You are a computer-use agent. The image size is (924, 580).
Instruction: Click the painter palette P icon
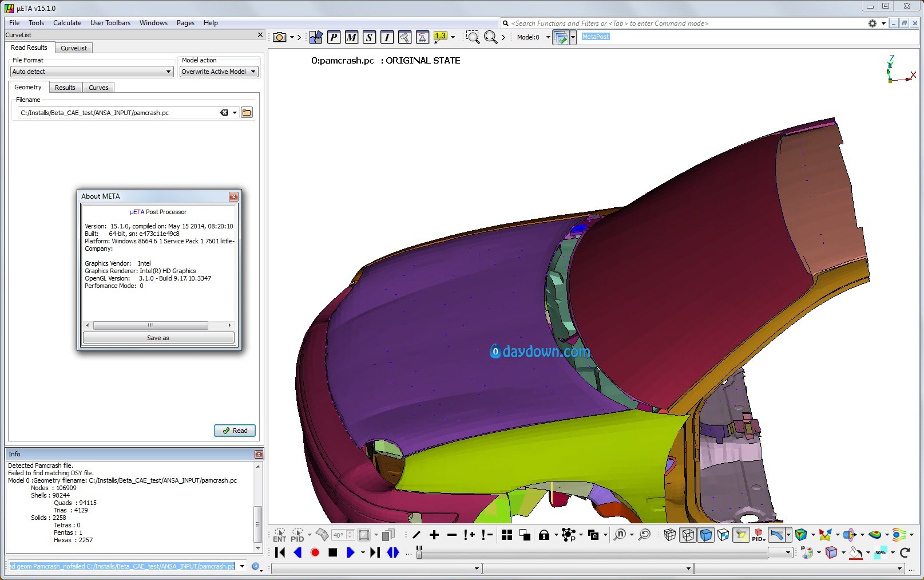pyautogui.click(x=807, y=553)
